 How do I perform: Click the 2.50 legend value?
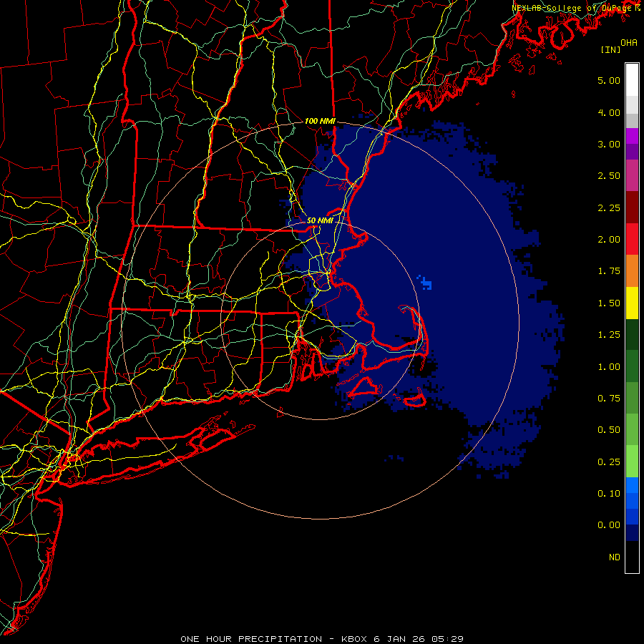pyautogui.click(x=609, y=176)
